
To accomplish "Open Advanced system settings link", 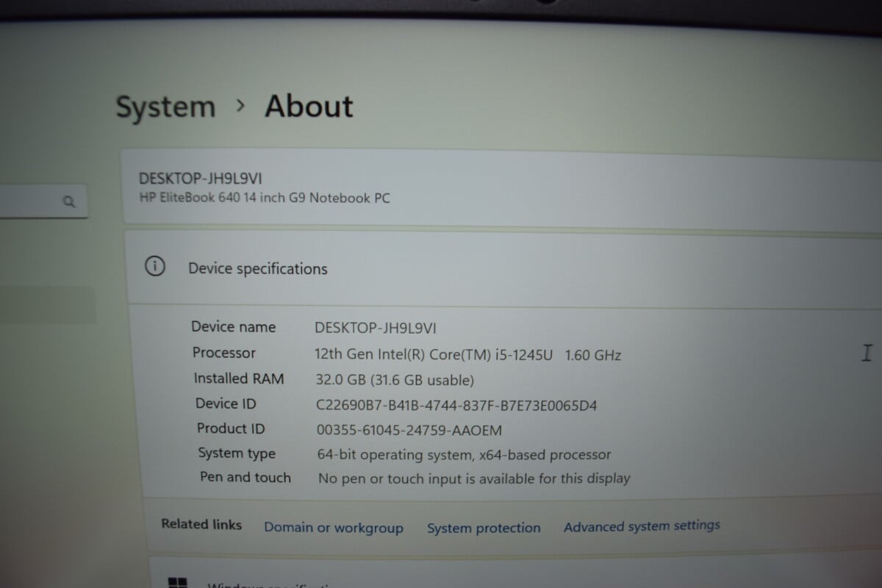I will 642,526.
